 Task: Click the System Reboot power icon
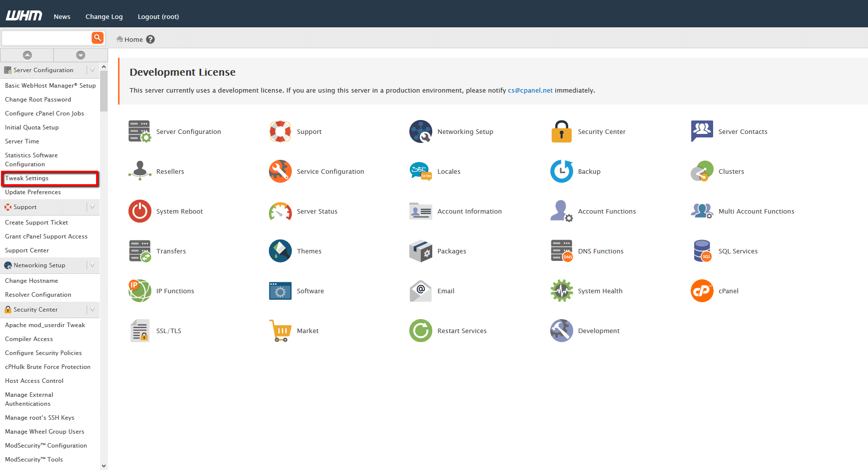click(140, 211)
